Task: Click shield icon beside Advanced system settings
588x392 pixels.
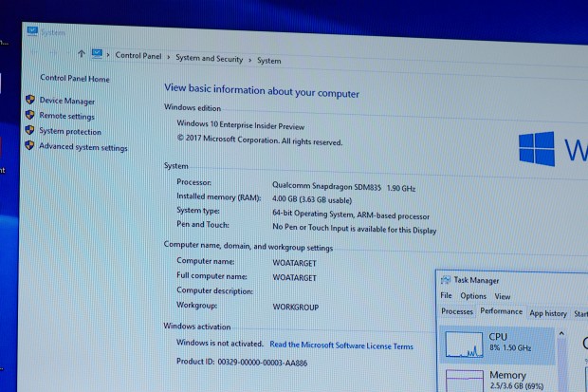Action: pyautogui.click(x=29, y=145)
